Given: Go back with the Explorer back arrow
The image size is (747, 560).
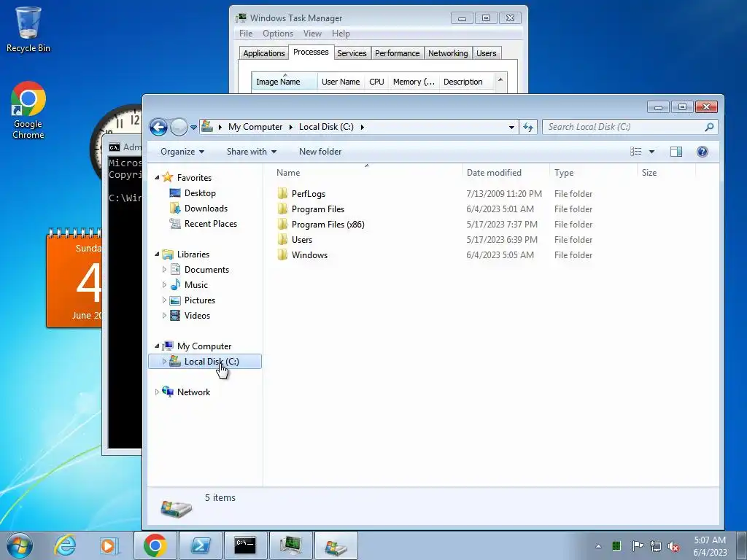Looking at the screenshot, I should tap(158, 127).
